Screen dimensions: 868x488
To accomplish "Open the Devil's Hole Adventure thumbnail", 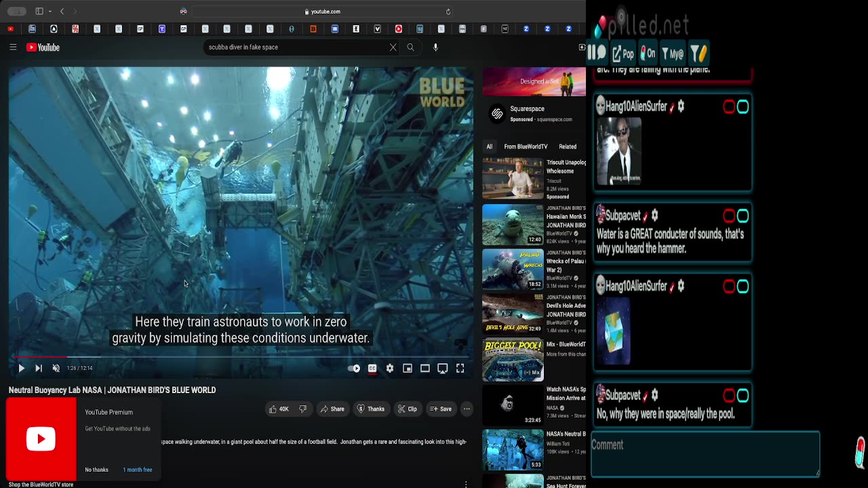I will [513, 314].
